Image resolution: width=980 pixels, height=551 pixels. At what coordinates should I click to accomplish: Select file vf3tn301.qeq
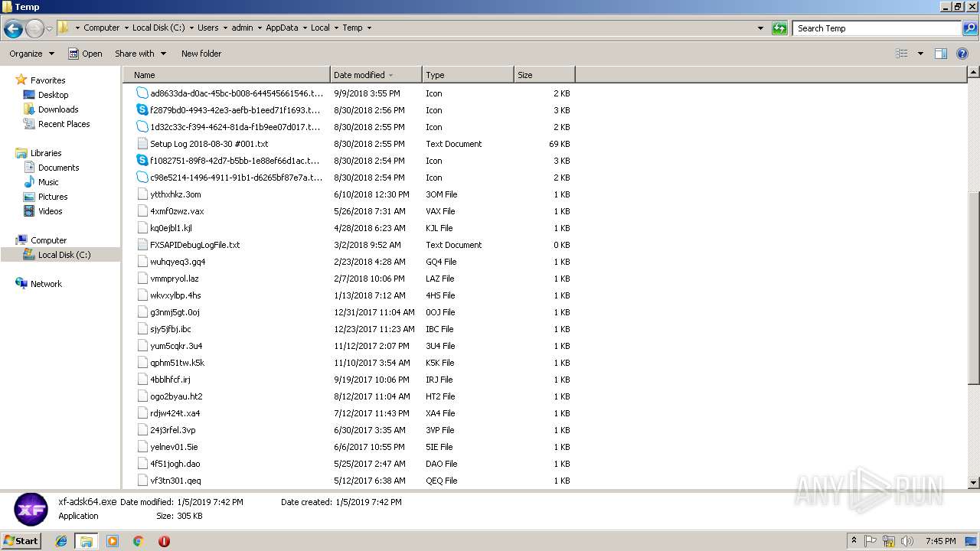175,481
